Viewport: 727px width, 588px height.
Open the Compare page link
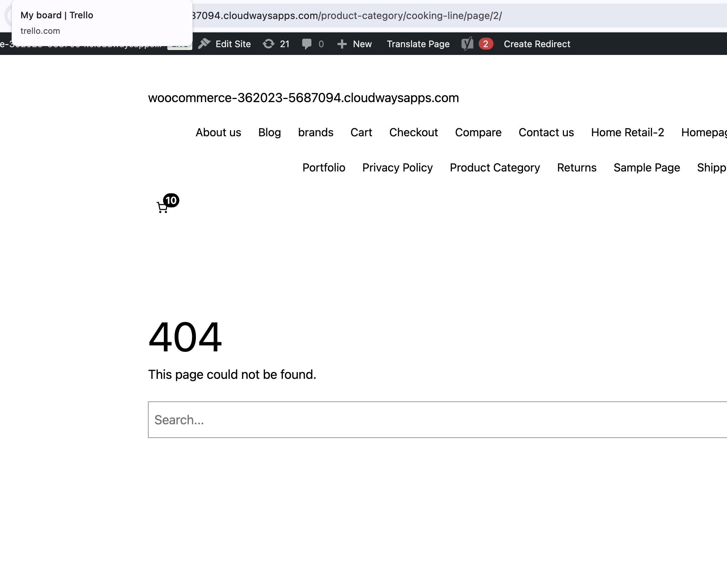(478, 132)
